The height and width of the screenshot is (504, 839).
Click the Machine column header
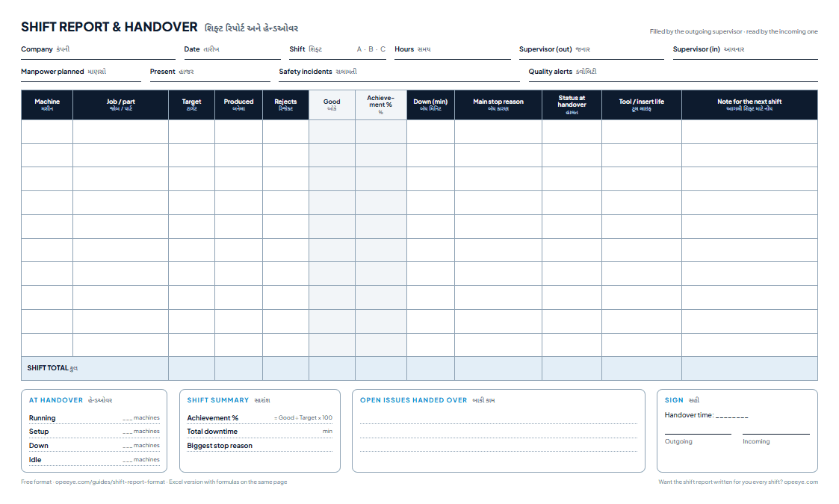47,105
